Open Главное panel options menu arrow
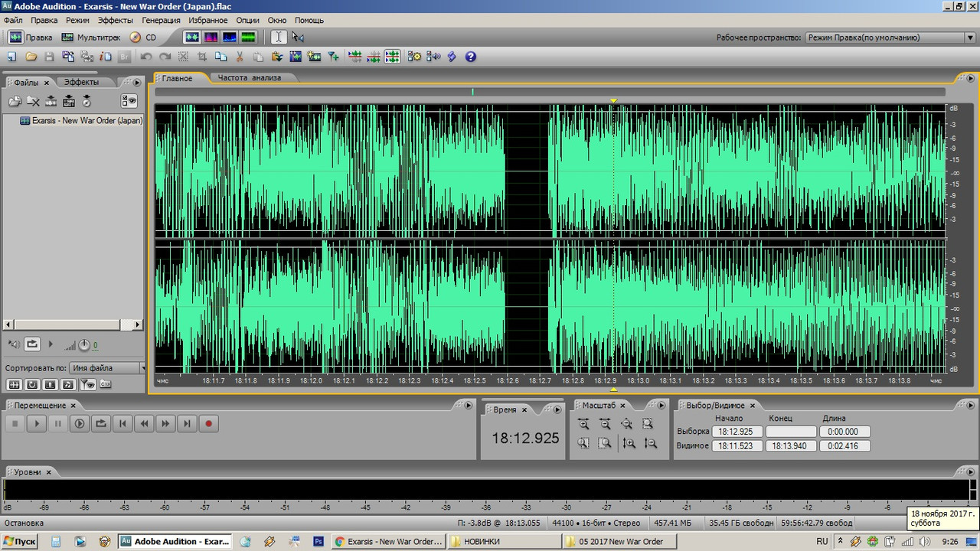This screenshot has height=551, width=980. click(x=969, y=77)
